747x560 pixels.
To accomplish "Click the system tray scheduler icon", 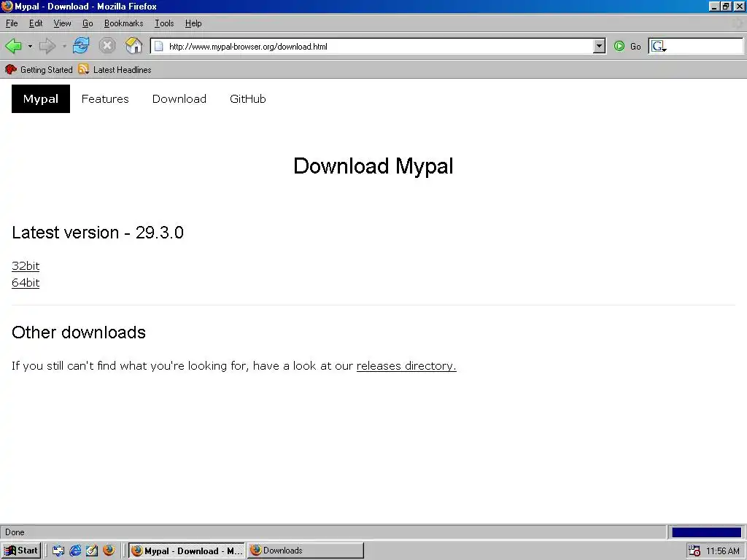I will (694, 551).
